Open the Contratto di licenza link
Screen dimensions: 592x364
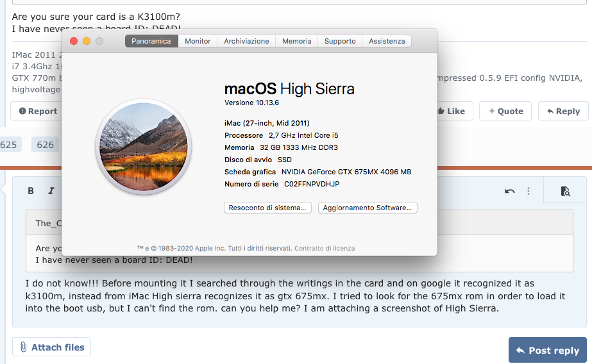click(x=325, y=248)
